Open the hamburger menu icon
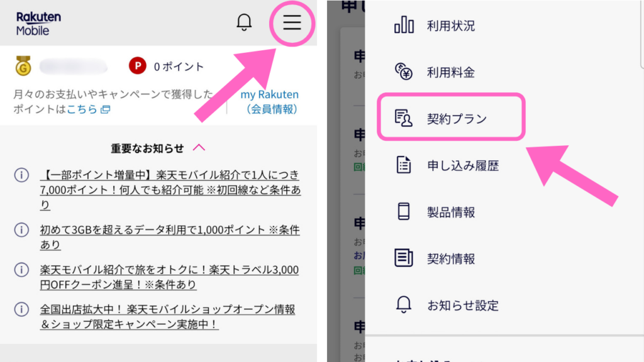 click(292, 22)
